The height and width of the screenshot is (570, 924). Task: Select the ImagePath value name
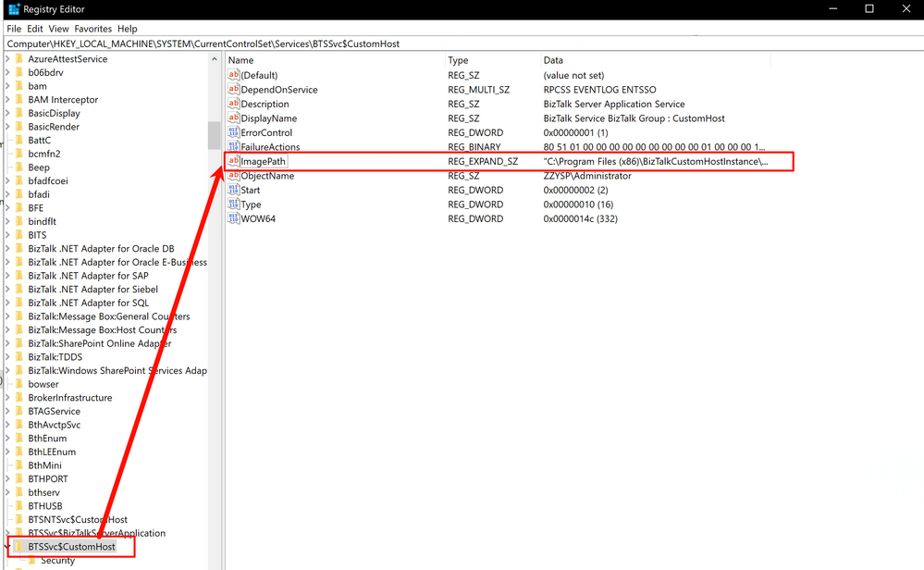tap(264, 161)
